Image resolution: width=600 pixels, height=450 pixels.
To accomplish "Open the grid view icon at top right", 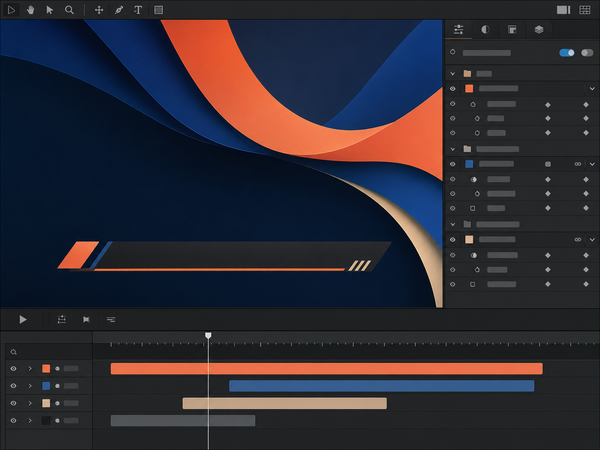I will pyautogui.click(x=585, y=10).
